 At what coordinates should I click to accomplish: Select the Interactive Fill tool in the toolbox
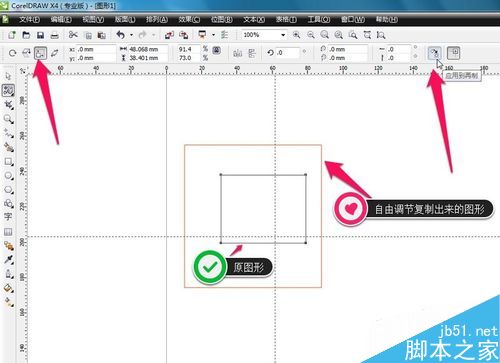coord(8,302)
